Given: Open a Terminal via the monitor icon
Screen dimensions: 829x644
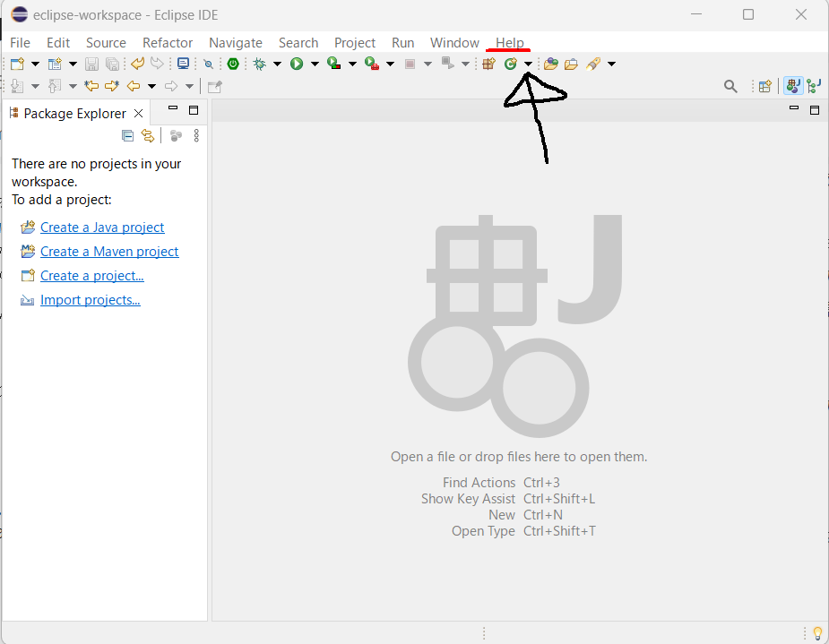Looking at the screenshot, I should (183, 64).
